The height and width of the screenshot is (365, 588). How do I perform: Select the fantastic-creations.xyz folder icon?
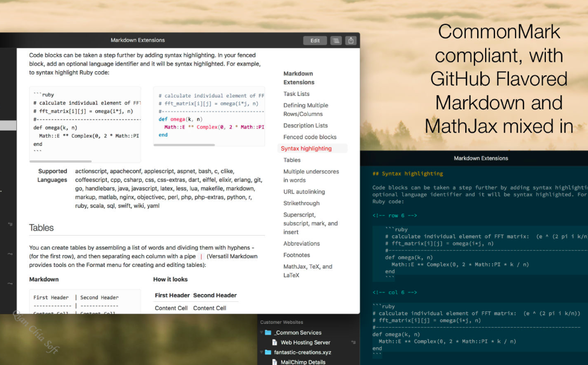tap(268, 352)
